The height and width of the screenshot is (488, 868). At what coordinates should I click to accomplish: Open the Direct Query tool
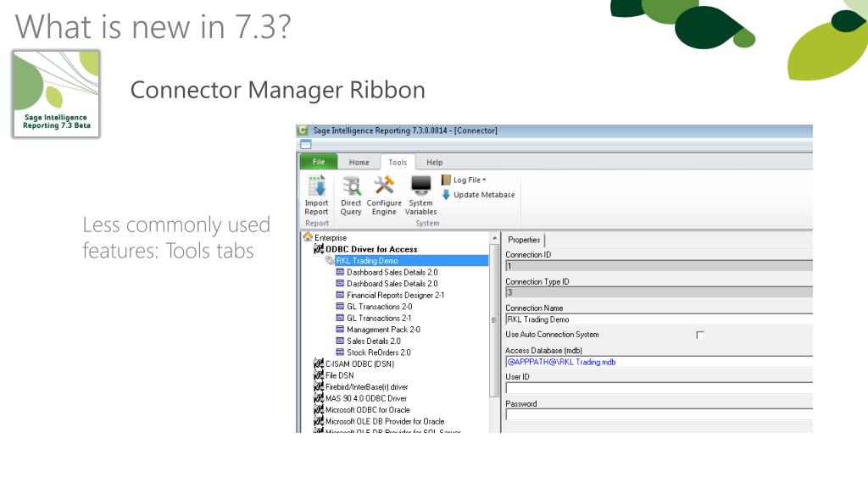point(351,196)
